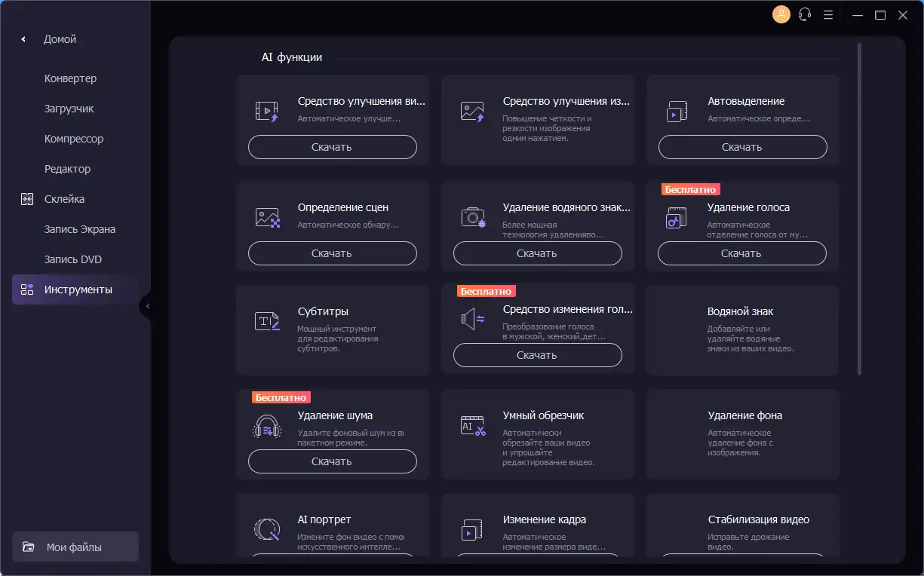Click the Инструменты grid icon in sidebar
Image resolution: width=924 pixels, height=576 pixels.
[x=27, y=290]
